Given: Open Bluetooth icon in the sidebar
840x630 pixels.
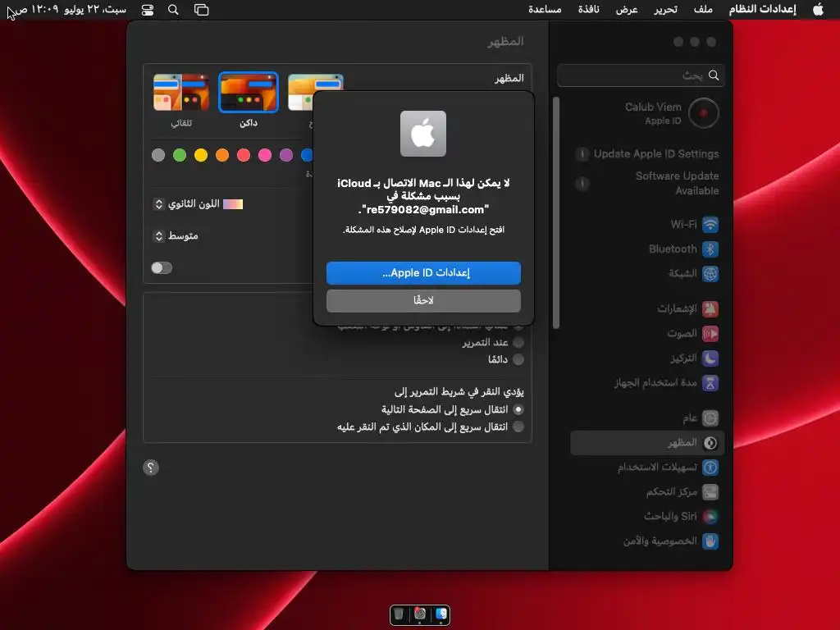Looking at the screenshot, I should tap(710, 249).
